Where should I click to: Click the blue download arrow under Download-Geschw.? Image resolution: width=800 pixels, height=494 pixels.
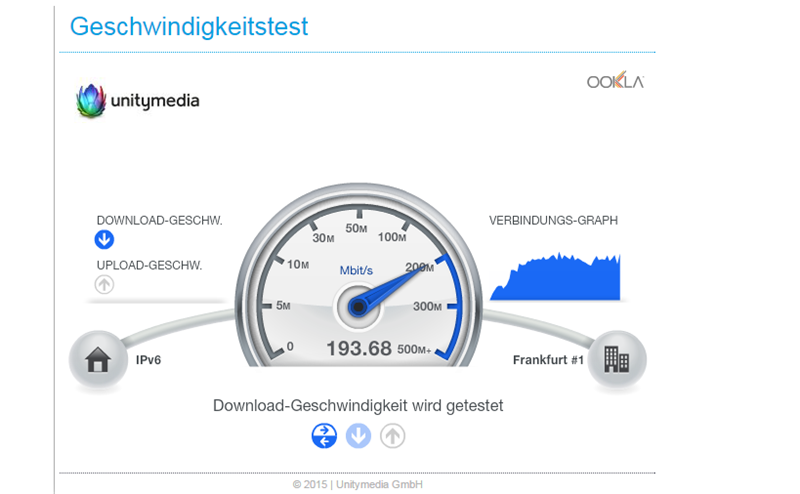click(x=104, y=240)
